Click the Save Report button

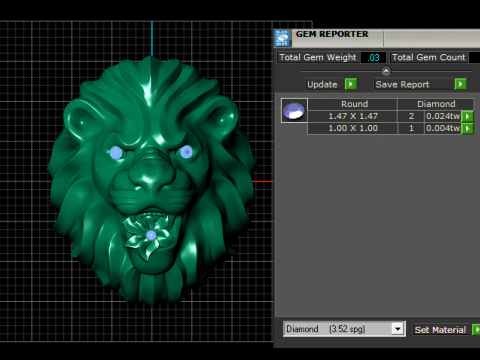tap(414, 84)
